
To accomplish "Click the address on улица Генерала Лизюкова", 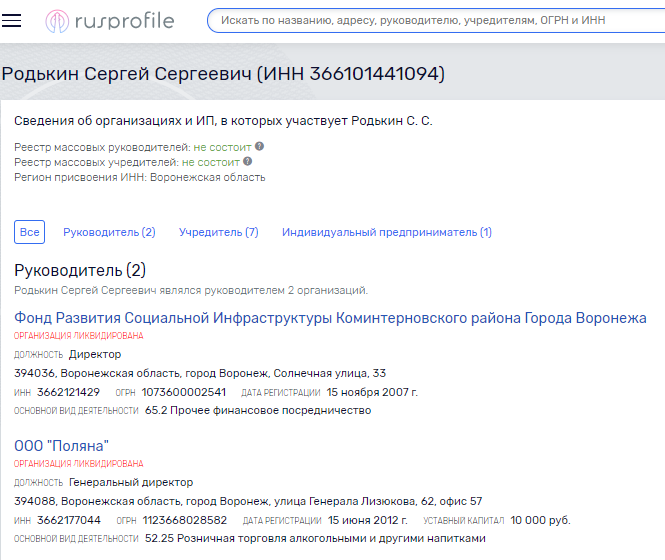I will tap(248, 501).
